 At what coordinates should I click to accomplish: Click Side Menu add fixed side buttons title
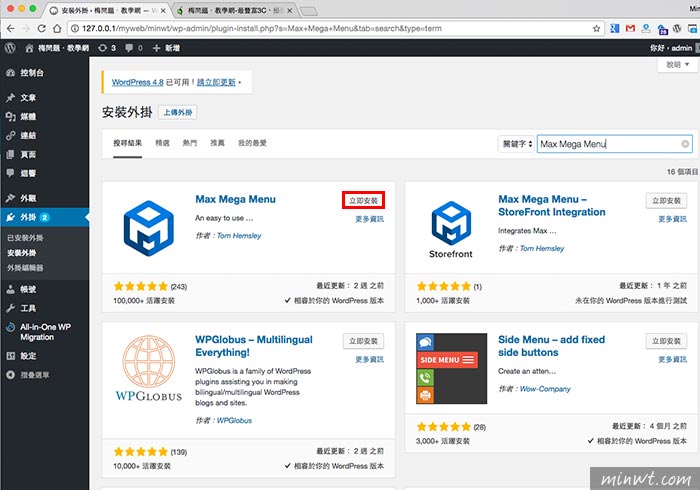coord(551,346)
